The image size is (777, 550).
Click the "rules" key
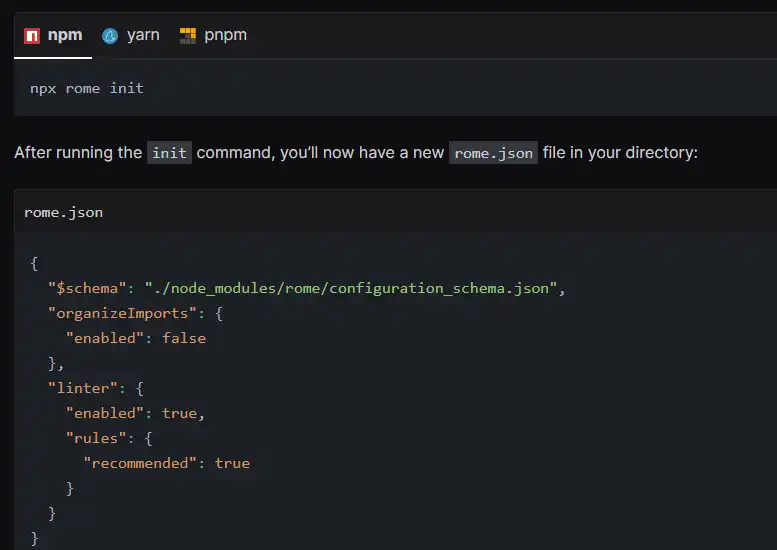(96, 438)
